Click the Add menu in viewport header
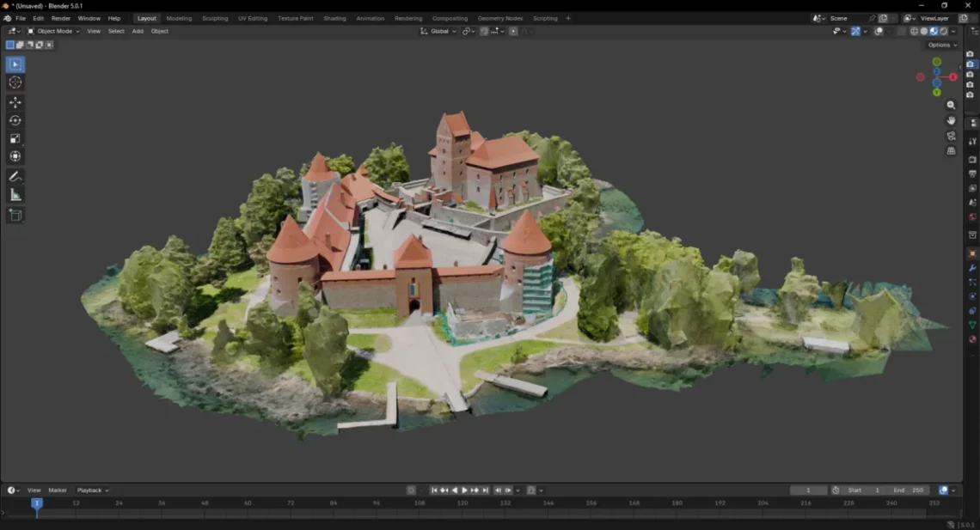 click(x=138, y=31)
